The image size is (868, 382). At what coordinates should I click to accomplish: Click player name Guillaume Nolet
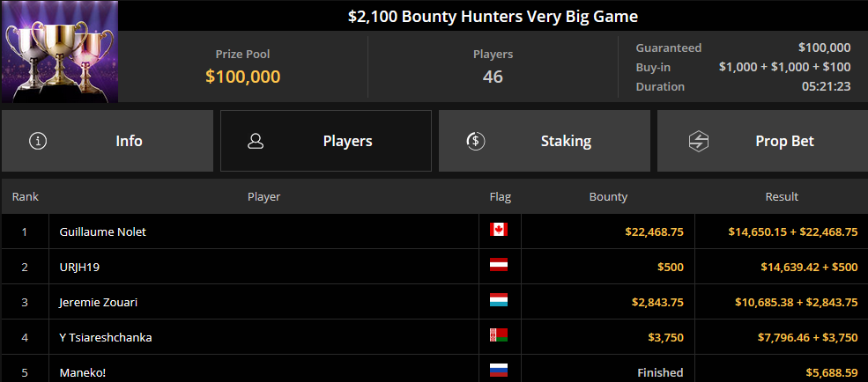tap(103, 232)
